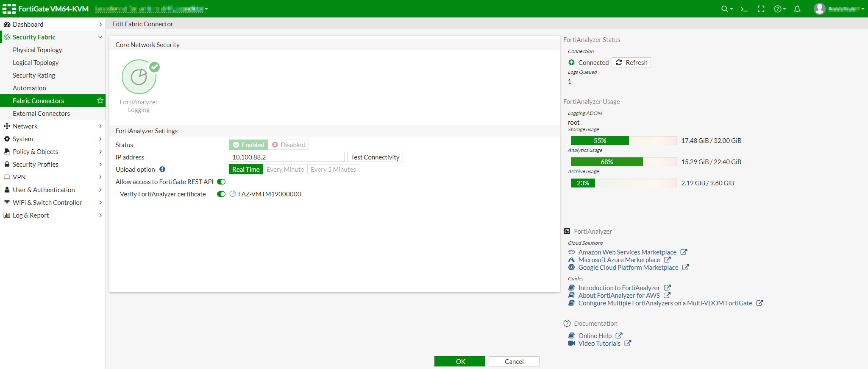Click the Test Connectivity button

coord(375,157)
